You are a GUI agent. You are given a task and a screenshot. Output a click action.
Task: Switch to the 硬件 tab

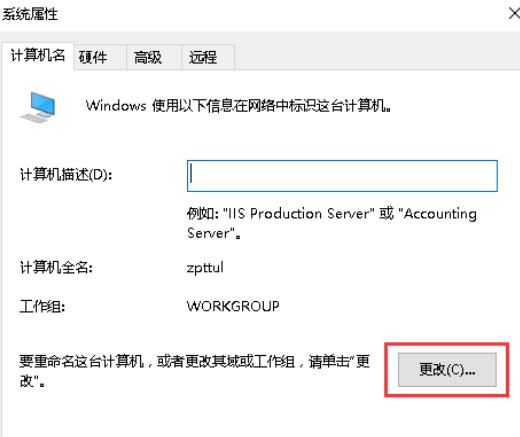coord(93,57)
